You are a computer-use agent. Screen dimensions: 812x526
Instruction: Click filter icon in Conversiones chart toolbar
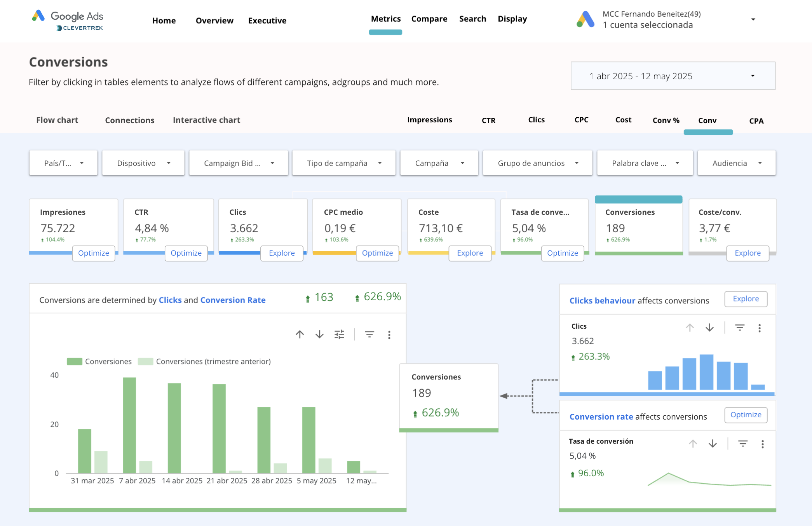tap(369, 334)
